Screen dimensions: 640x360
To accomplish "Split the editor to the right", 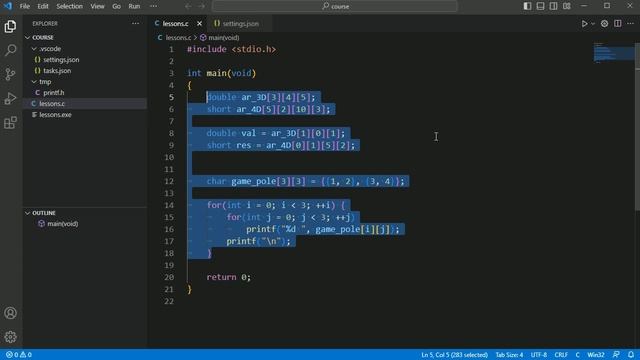I will [618, 24].
